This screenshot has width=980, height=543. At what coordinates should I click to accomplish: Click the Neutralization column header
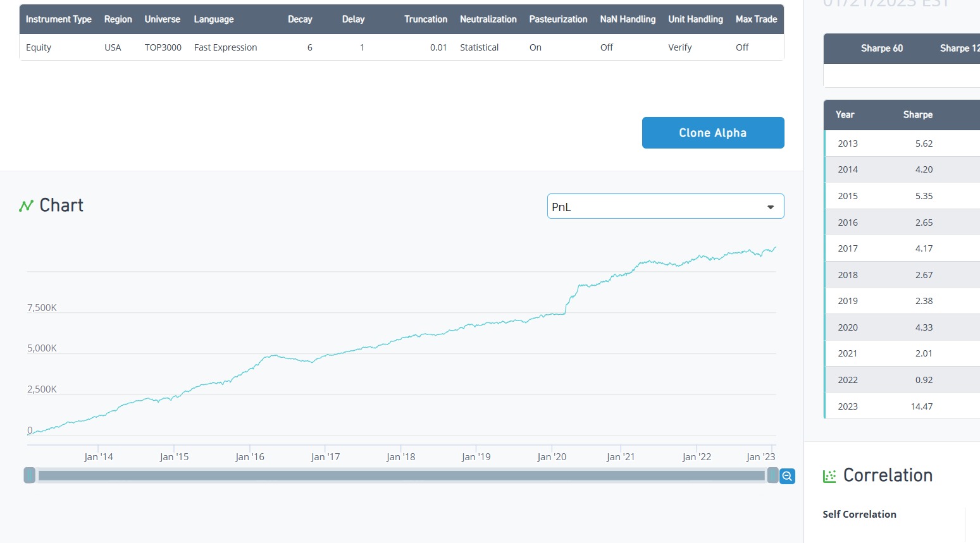point(488,20)
